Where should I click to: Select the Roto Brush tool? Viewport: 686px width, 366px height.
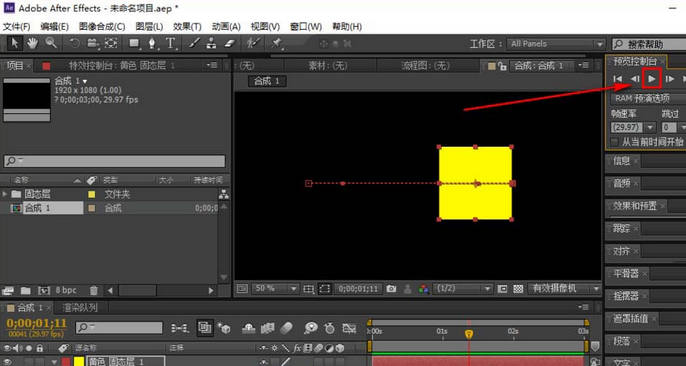[x=253, y=43]
